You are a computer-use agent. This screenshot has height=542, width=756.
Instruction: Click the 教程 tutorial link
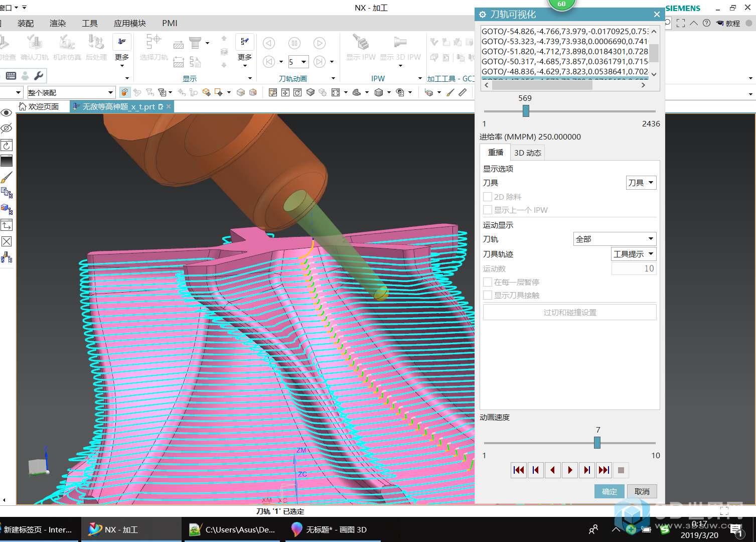tap(728, 23)
